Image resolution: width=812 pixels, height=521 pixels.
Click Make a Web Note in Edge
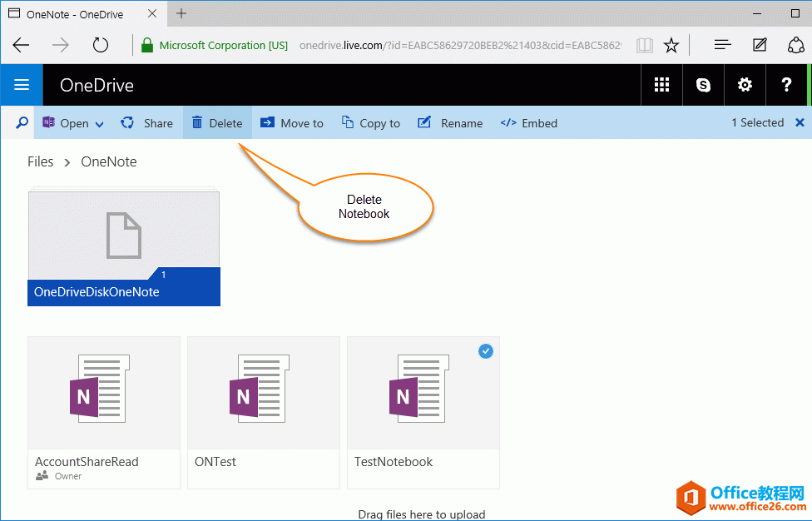(759, 45)
